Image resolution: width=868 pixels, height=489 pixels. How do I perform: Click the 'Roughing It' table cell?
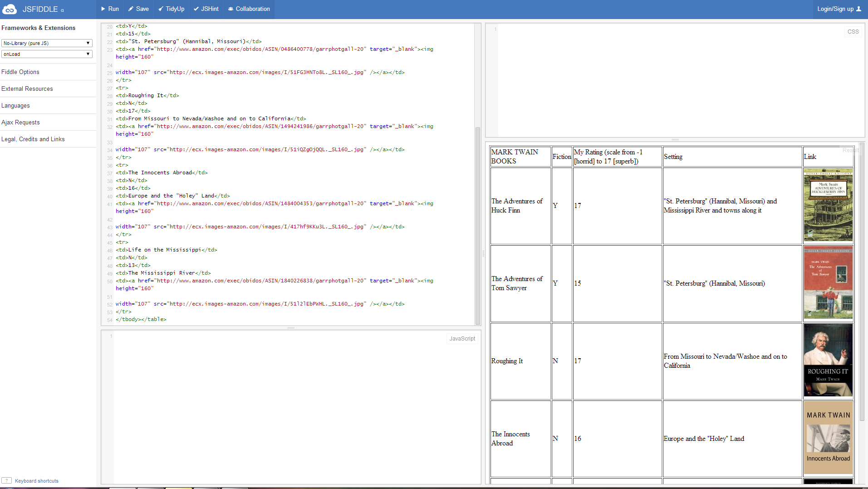520,361
